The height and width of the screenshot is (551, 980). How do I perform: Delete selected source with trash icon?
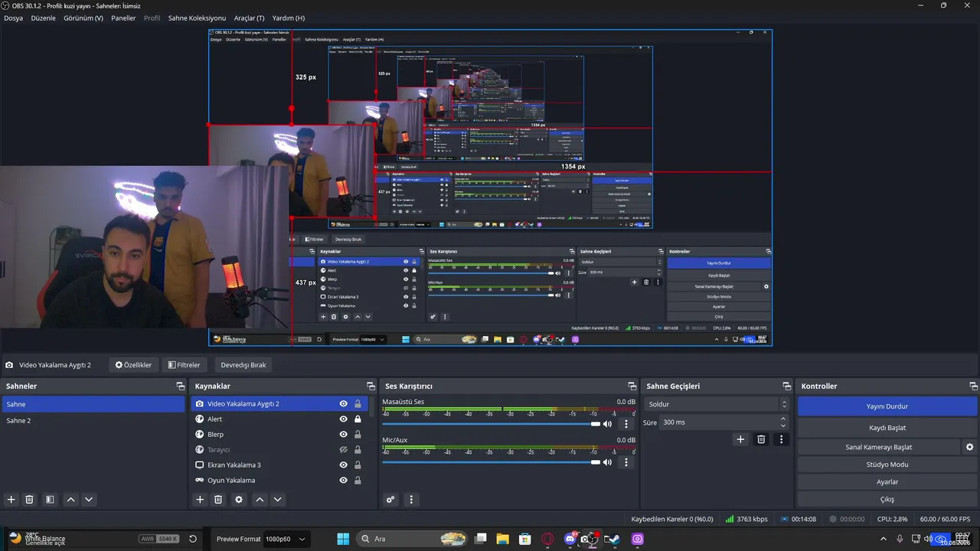pyautogui.click(x=218, y=500)
